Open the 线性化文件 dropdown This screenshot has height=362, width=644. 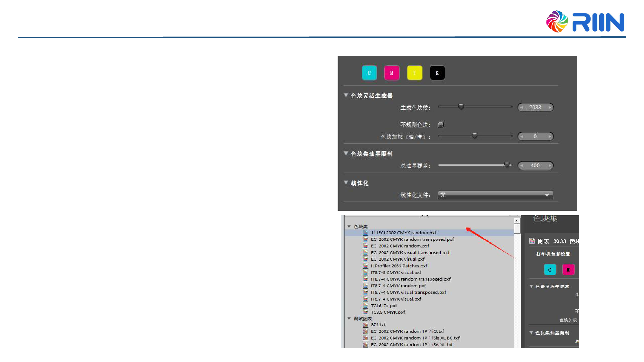click(x=495, y=195)
